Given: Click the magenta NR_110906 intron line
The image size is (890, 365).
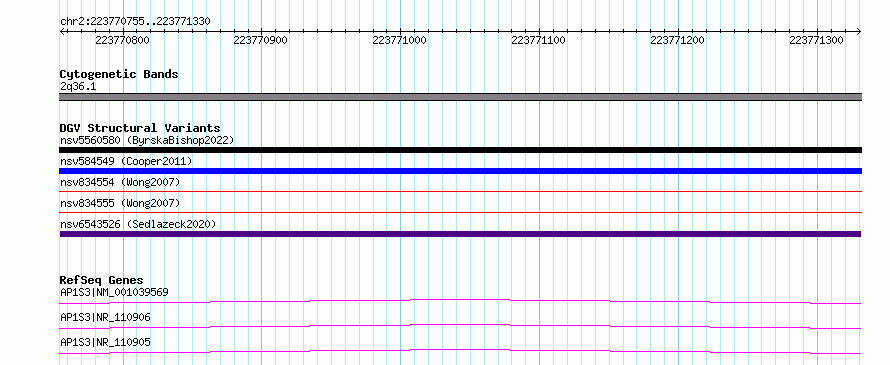Looking at the screenshot, I should 460,326.
